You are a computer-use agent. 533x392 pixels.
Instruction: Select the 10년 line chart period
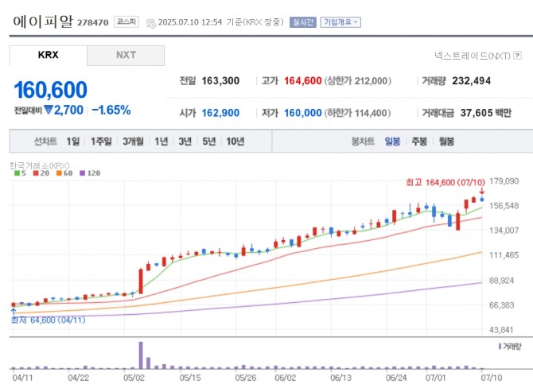tap(235, 141)
